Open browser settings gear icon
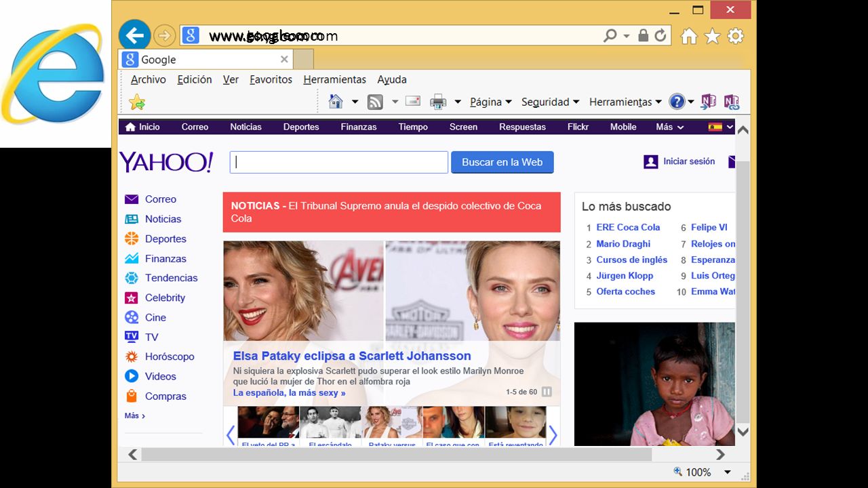Viewport: 868px width, 488px height. [736, 36]
